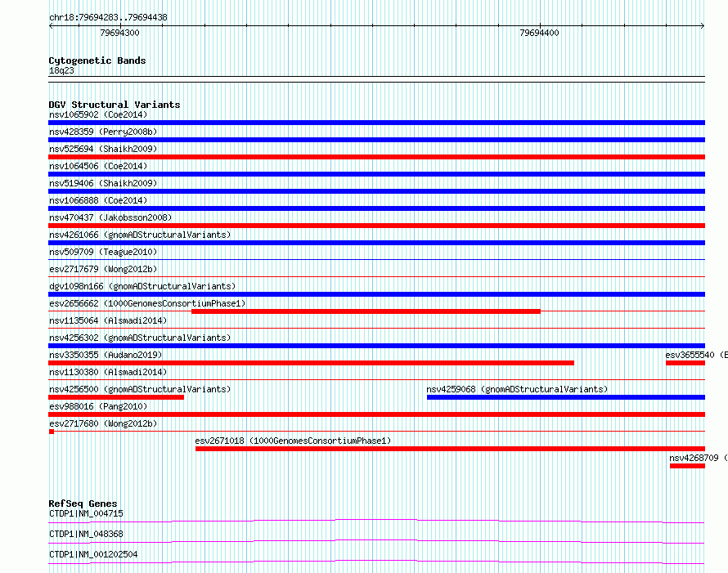
Task: Click the 18q23 cytogenetic band label
Action: click(x=61, y=70)
